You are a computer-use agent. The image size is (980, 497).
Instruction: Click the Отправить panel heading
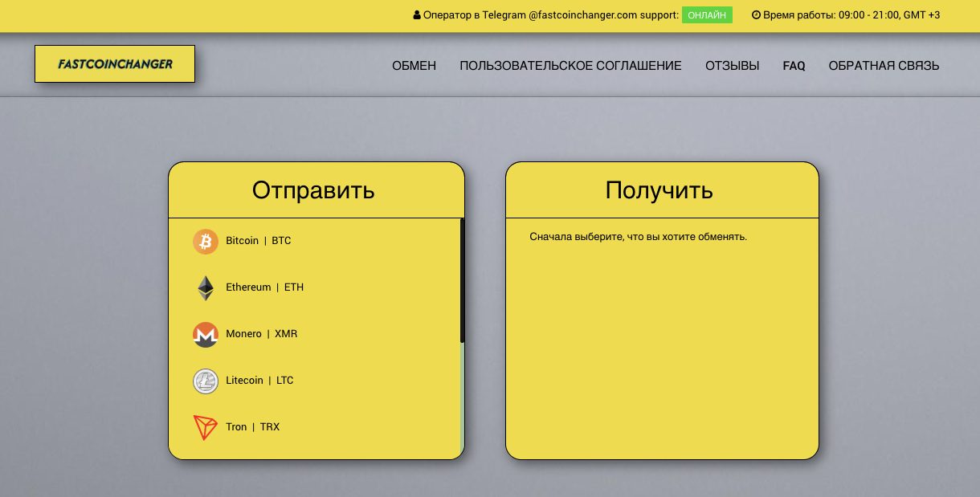tap(313, 190)
